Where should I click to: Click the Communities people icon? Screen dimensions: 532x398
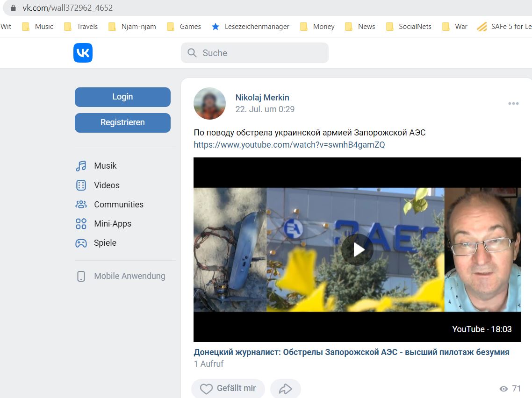(x=81, y=205)
